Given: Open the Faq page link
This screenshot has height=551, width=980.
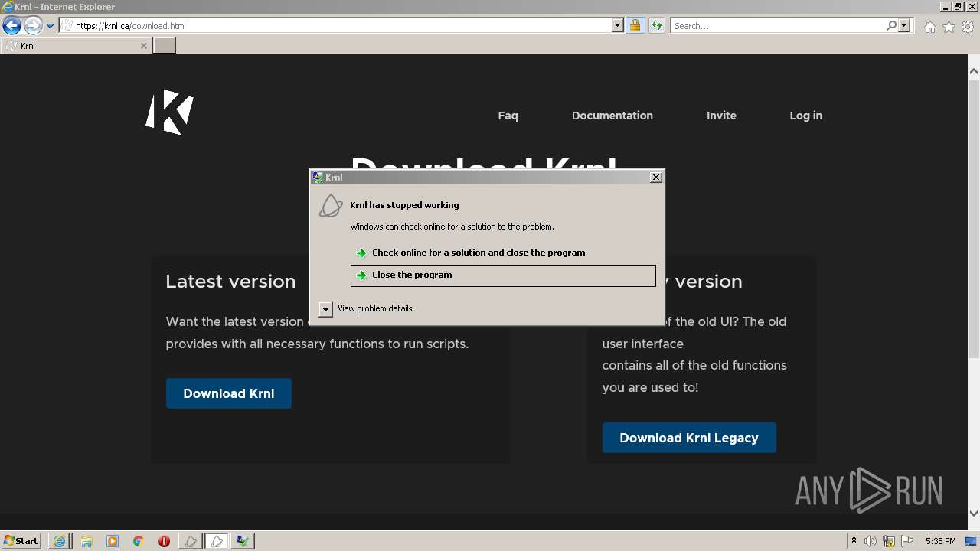Looking at the screenshot, I should (x=508, y=116).
